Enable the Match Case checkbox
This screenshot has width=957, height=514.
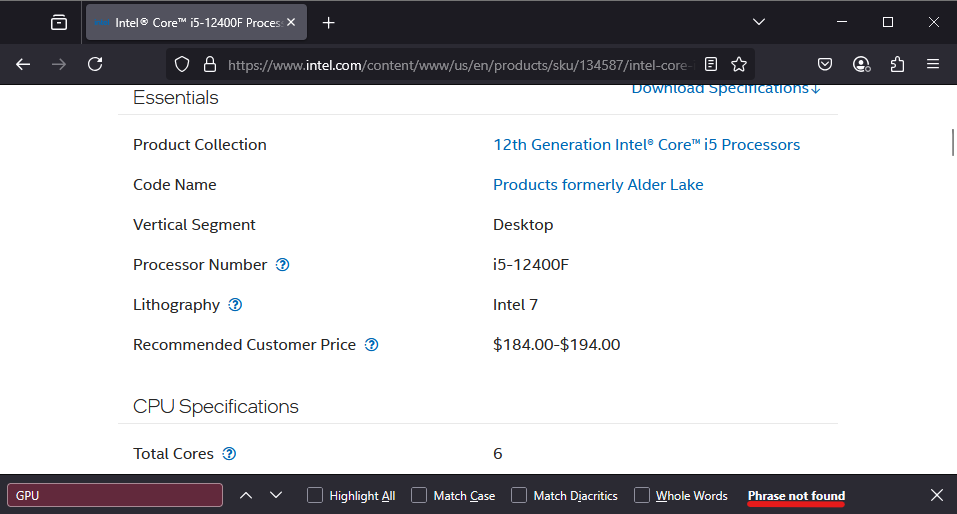point(419,495)
